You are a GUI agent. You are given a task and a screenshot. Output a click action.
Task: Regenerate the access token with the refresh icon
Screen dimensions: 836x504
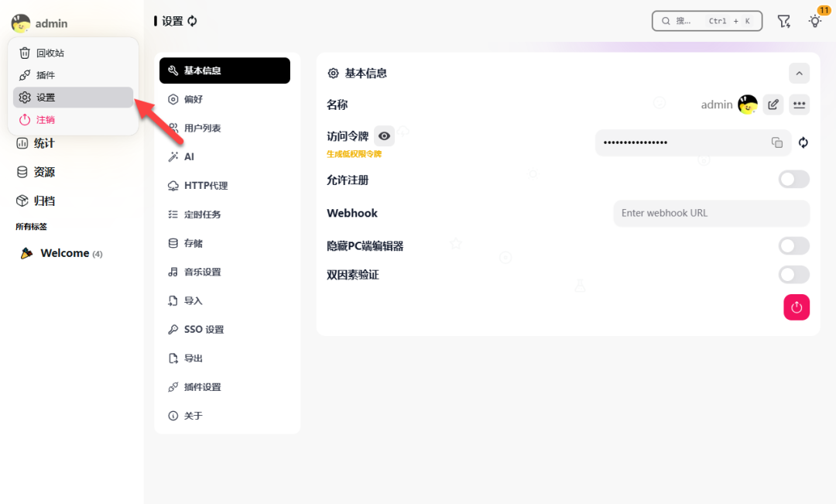[x=803, y=142]
